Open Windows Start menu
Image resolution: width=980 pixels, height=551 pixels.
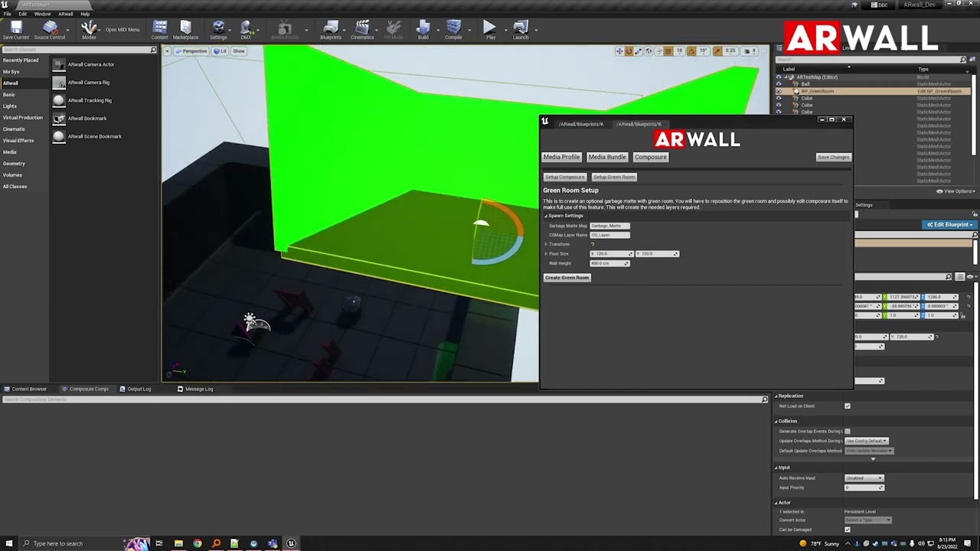pos(9,543)
